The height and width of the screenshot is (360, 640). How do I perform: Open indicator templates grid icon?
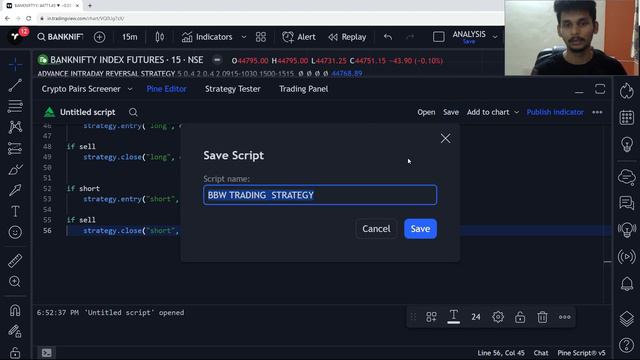[x=261, y=37]
